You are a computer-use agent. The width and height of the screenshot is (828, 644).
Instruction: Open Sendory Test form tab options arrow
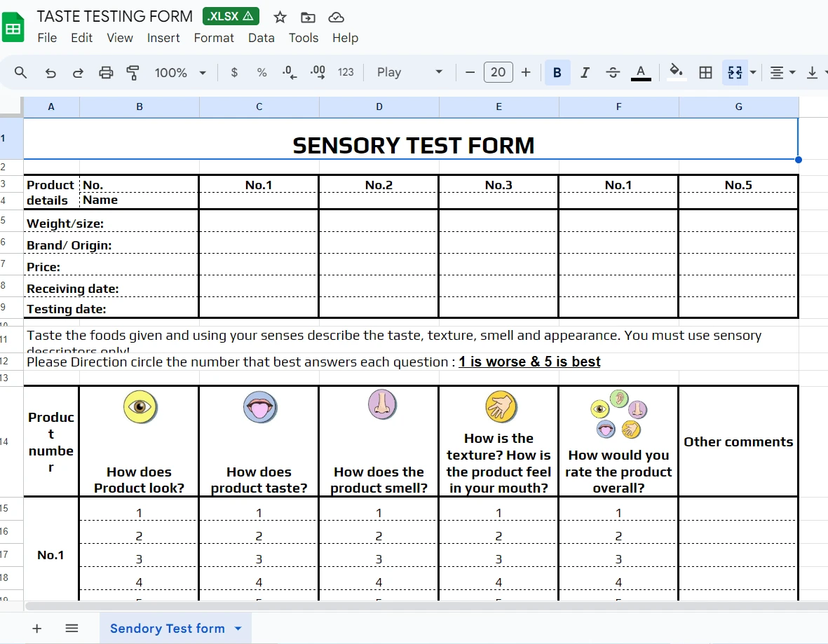coord(238,628)
